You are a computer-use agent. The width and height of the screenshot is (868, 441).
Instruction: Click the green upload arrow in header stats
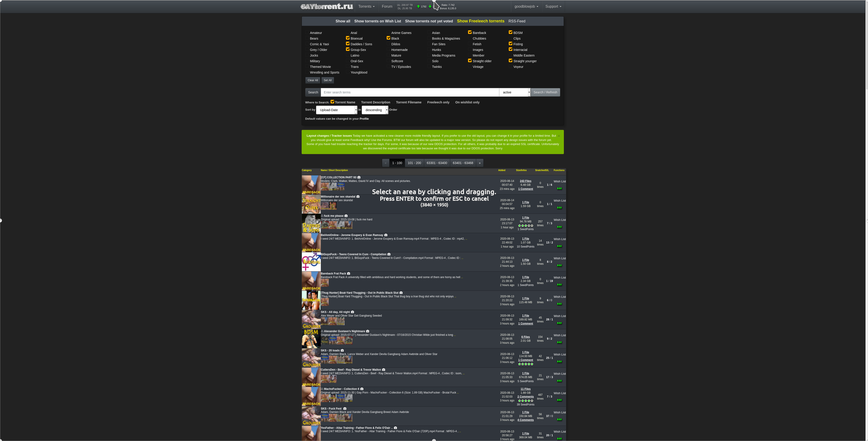[x=418, y=6]
